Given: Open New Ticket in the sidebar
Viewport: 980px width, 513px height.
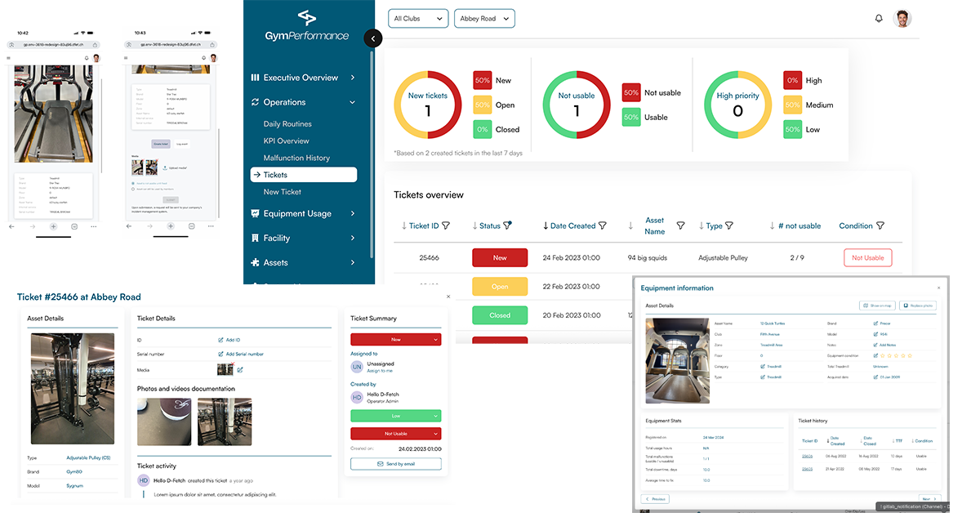Looking at the screenshot, I should 283,192.
